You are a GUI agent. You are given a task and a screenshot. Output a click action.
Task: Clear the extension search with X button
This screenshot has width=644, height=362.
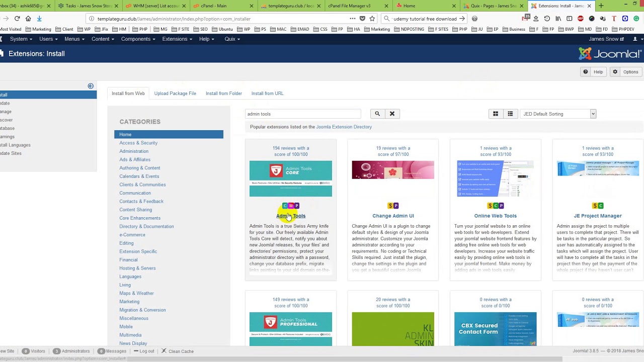(x=392, y=114)
